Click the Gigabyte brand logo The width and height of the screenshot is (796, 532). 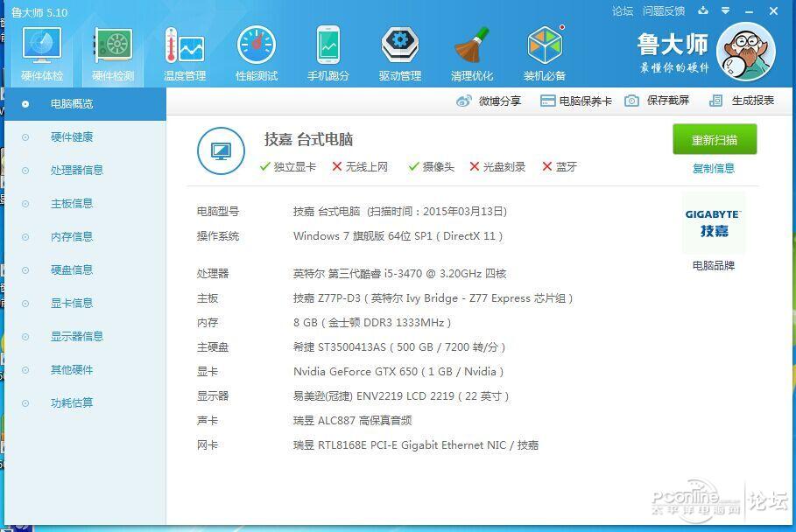point(714,223)
